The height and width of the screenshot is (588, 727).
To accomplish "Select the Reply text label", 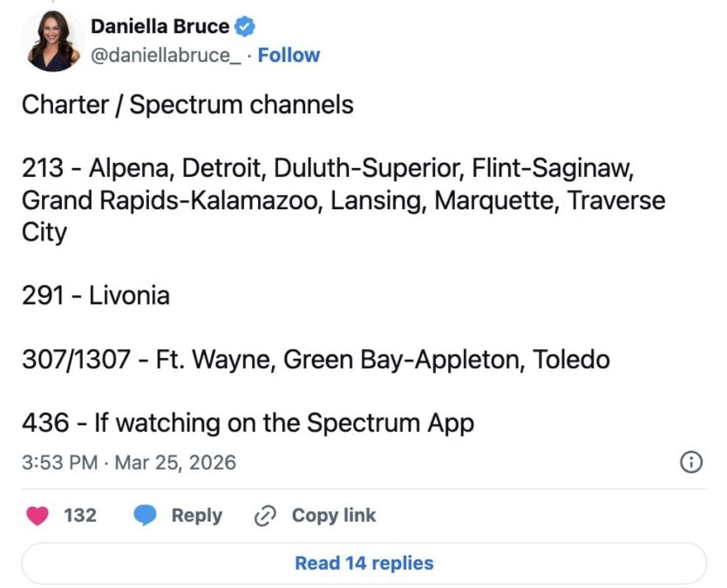I will pyautogui.click(x=196, y=516).
